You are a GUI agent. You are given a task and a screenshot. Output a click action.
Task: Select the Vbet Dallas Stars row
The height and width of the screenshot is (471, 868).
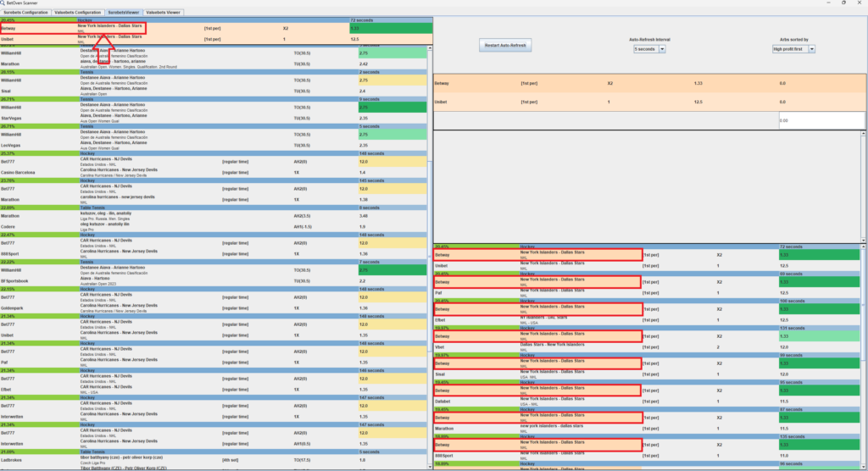(647, 347)
